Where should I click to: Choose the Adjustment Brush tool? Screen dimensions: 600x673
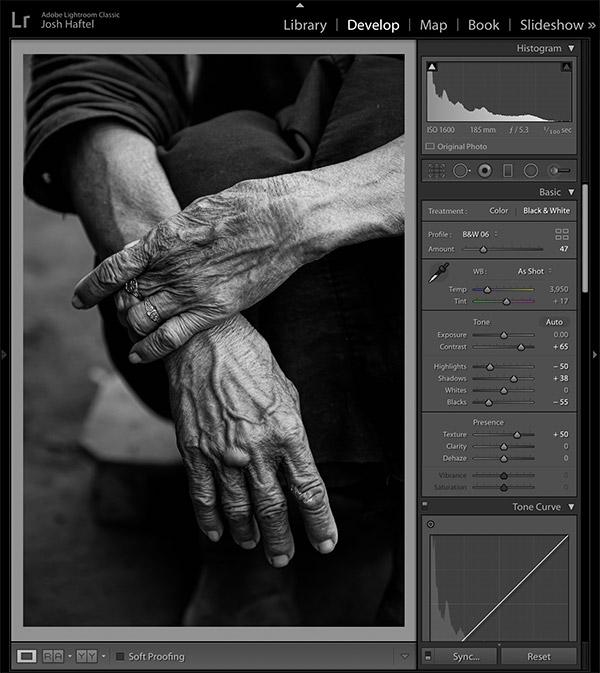pos(560,171)
